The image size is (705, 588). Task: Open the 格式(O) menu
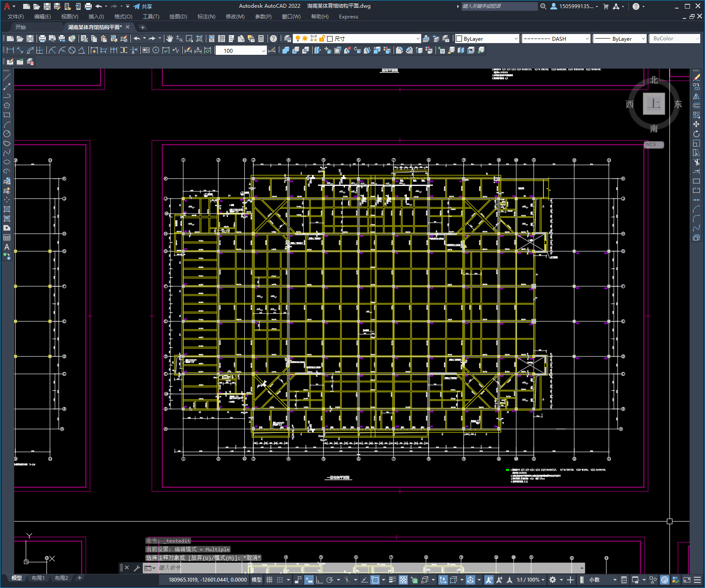(123, 17)
